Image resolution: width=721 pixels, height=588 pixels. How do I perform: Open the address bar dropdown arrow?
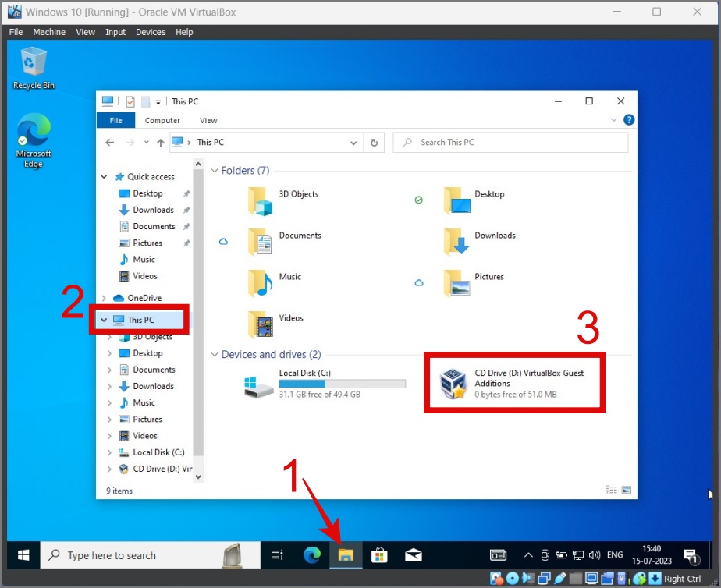(353, 143)
